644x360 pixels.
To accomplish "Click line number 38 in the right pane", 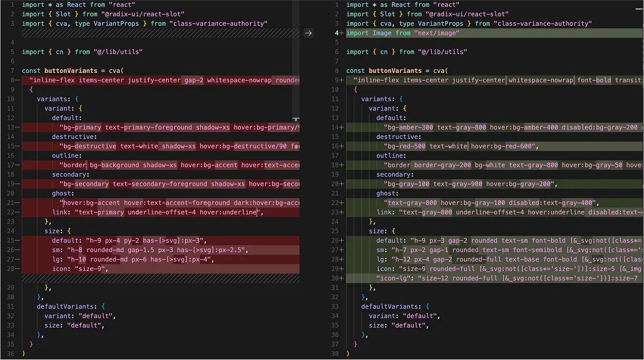I will 336,354.
